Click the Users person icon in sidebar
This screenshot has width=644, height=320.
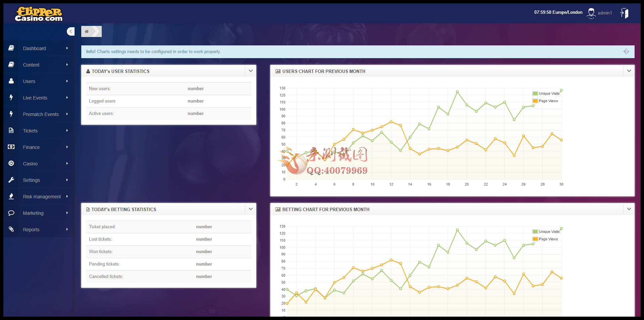click(11, 81)
